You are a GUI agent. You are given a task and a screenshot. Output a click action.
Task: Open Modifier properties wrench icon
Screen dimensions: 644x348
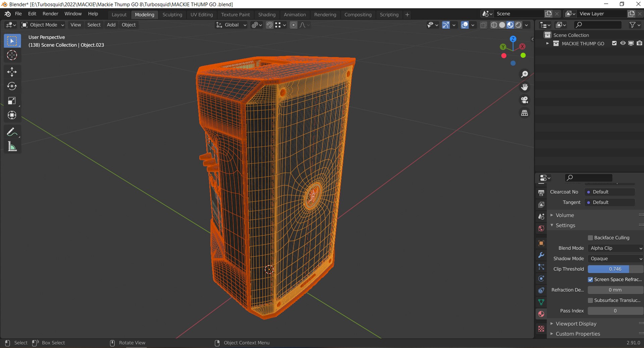click(541, 255)
